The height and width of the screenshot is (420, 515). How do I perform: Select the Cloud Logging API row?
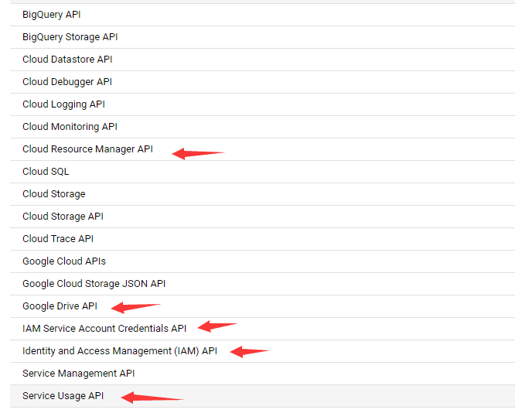(x=63, y=104)
